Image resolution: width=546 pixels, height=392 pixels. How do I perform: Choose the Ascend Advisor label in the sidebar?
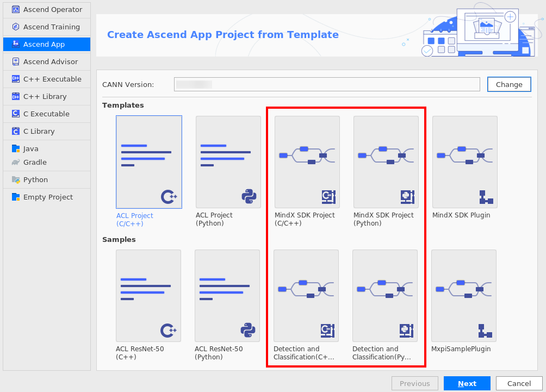click(51, 61)
